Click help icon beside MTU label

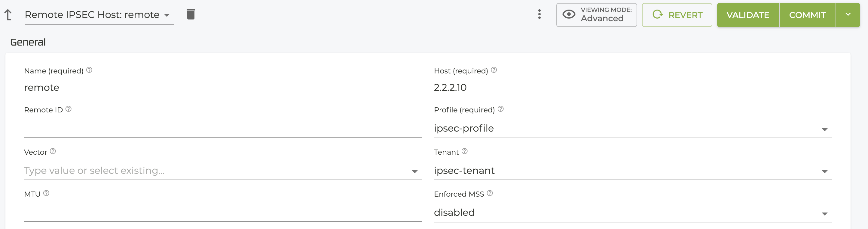[47, 193]
